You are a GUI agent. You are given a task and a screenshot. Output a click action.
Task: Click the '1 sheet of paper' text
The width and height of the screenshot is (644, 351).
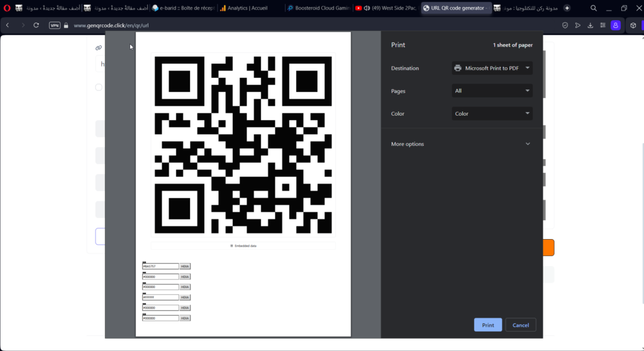pos(513,45)
